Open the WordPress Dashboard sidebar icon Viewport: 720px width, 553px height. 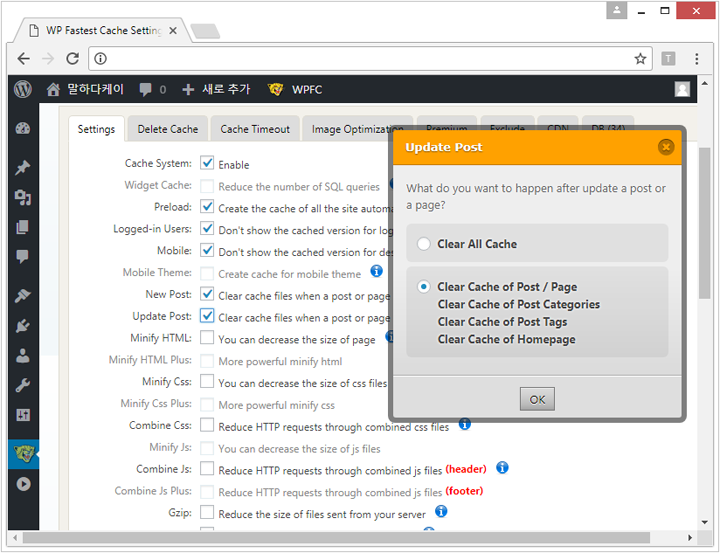click(22, 128)
